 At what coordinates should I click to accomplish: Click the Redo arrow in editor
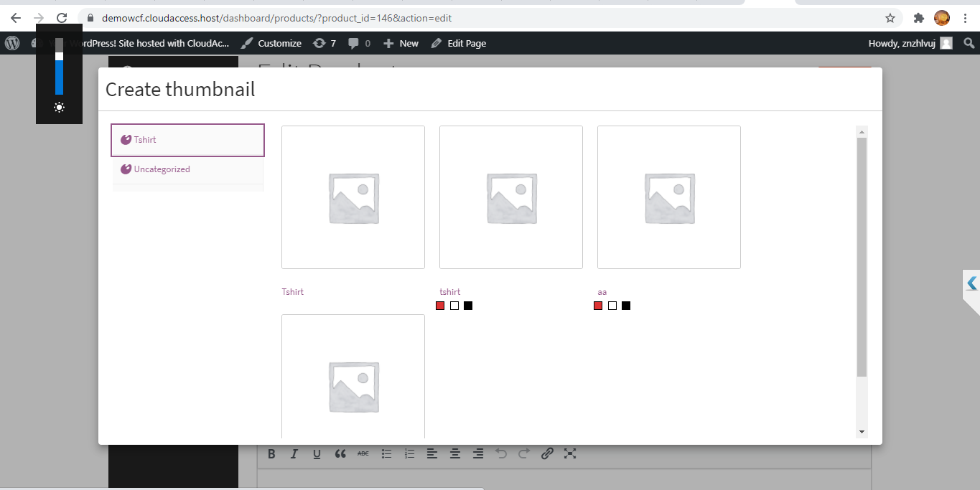(x=524, y=453)
